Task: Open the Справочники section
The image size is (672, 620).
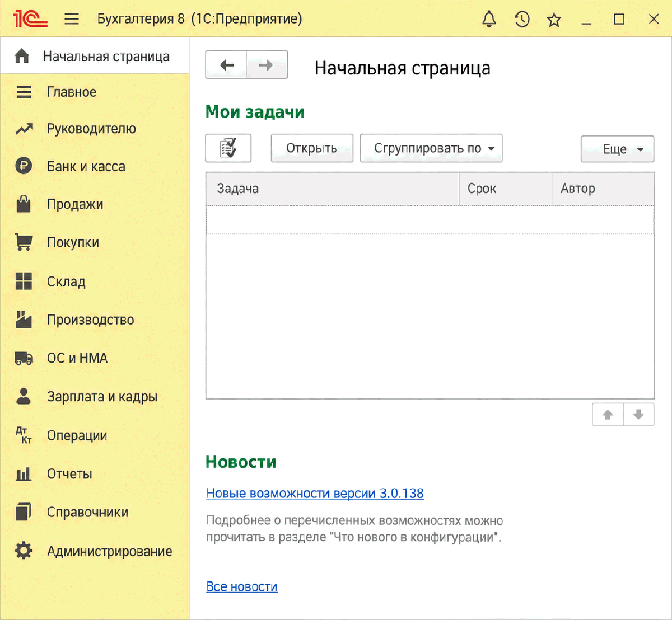Action: point(95,513)
